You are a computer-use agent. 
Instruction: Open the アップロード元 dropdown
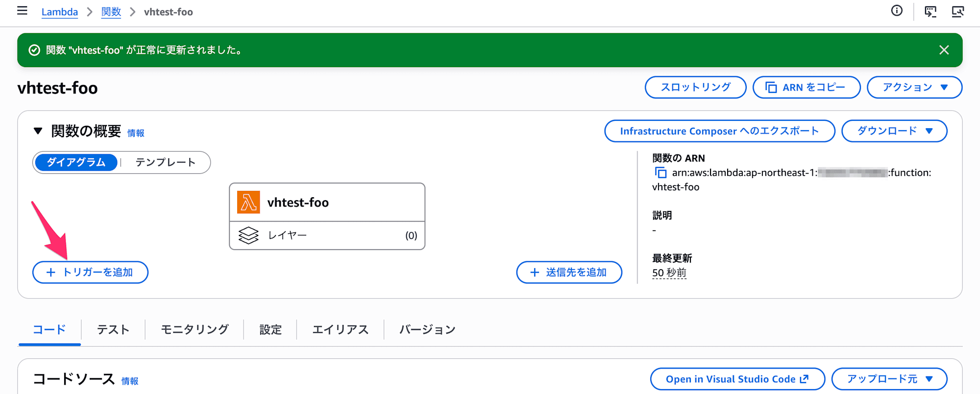(889, 379)
